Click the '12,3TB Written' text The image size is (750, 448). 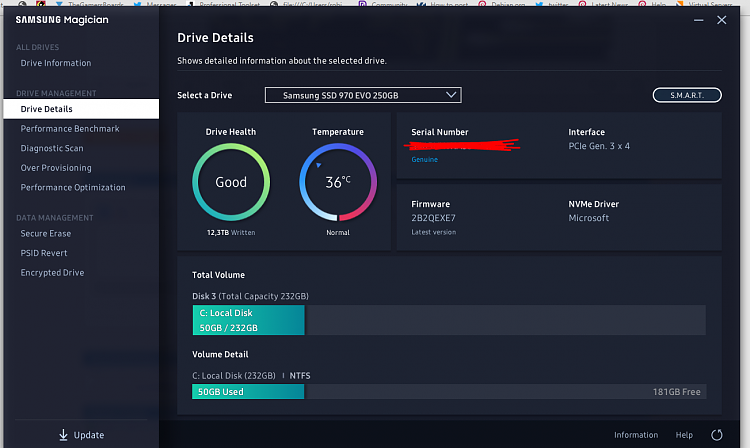231,233
